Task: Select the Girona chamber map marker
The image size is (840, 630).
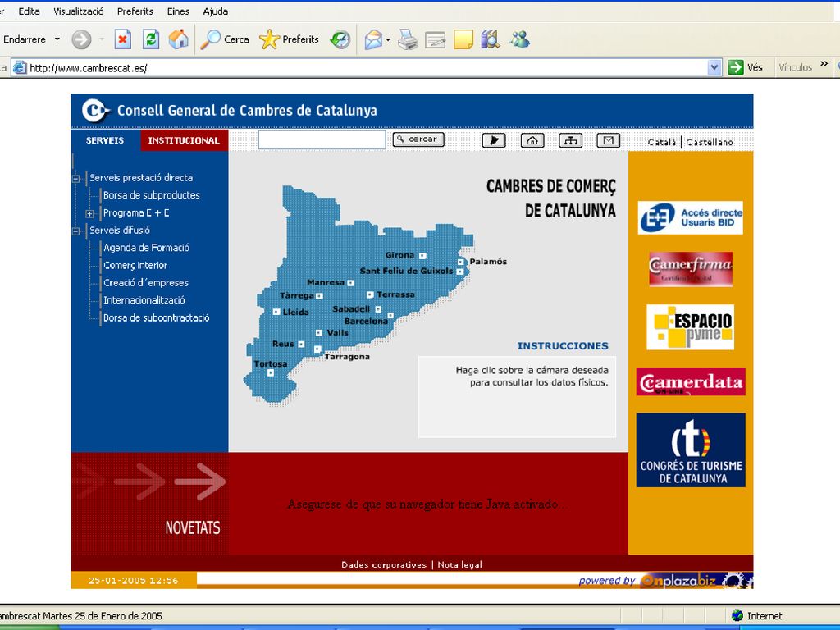Action: (422, 256)
